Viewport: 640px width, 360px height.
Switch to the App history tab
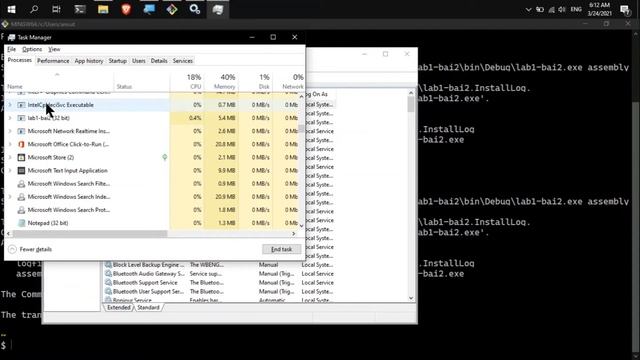coord(89,61)
